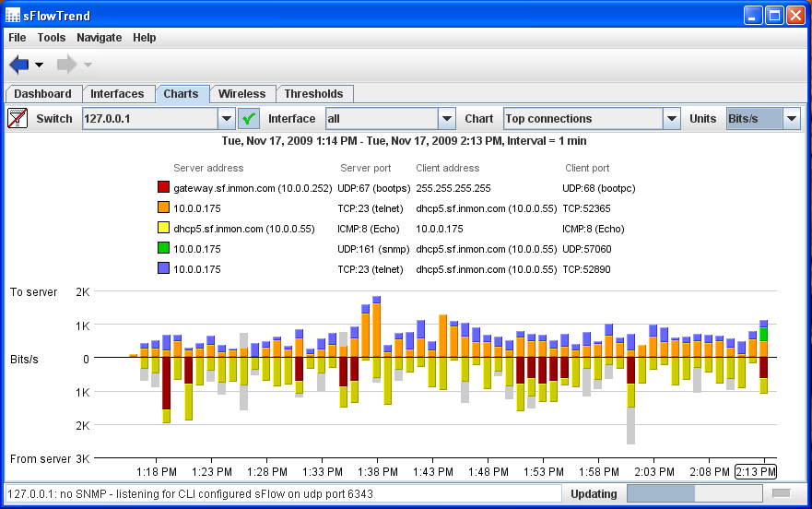
Task: Click the small indicator at status bar end
Action: pyautogui.click(x=782, y=493)
